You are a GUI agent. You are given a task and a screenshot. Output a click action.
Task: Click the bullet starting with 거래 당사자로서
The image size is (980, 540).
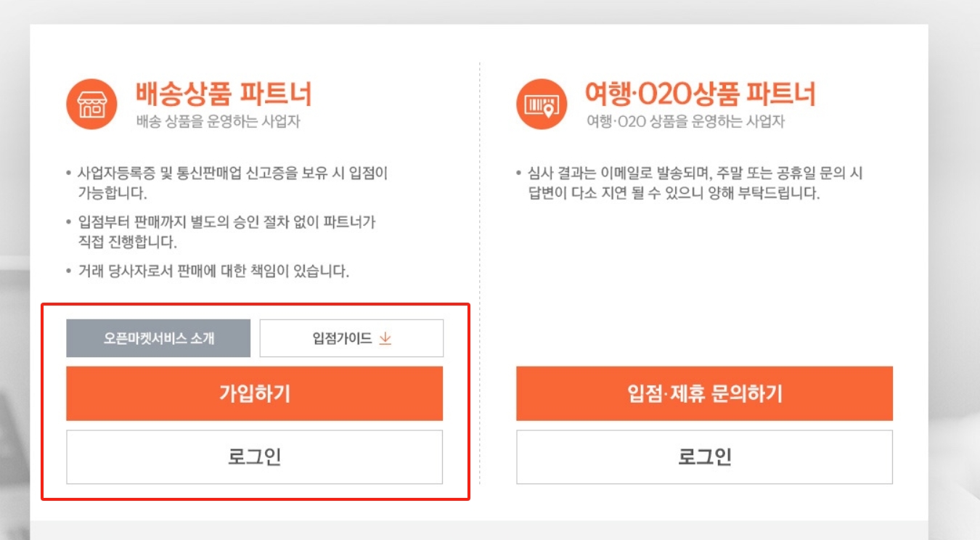[x=213, y=272]
